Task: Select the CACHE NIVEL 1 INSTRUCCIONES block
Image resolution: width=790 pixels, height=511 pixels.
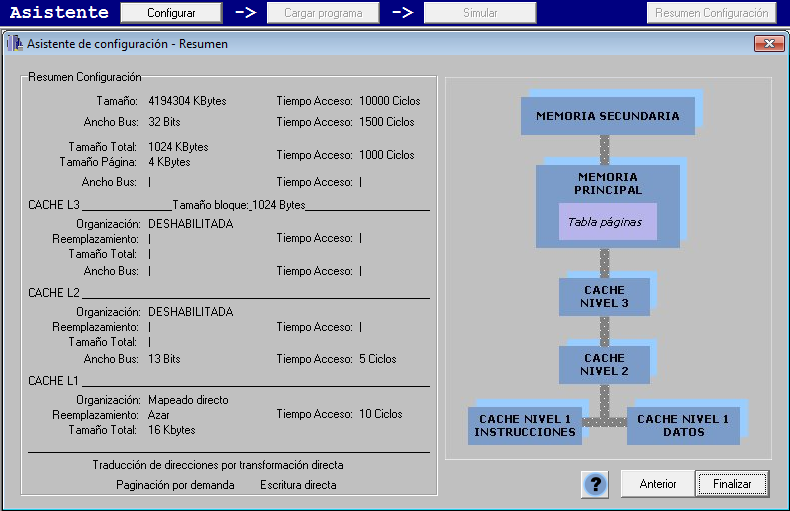Action: [x=524, y=426]
